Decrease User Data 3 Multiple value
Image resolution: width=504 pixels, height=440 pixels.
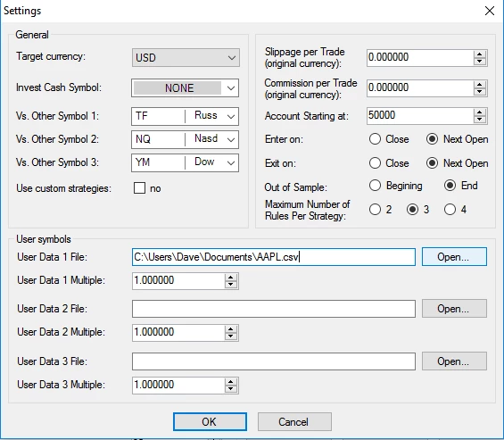point(230,388)
